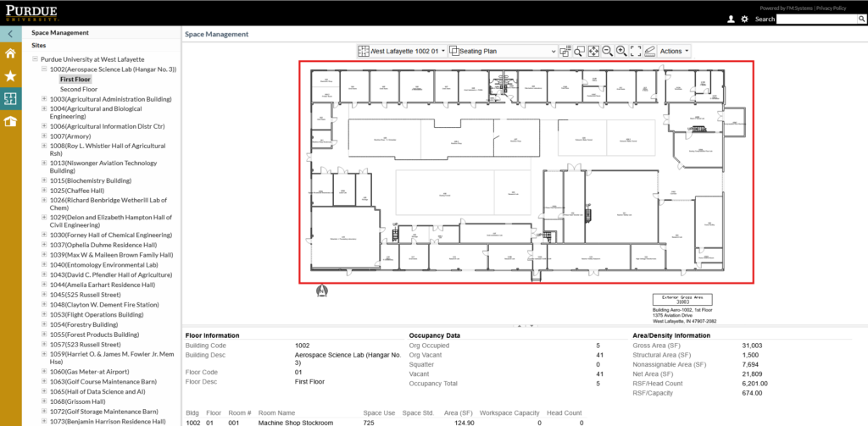Expand 1068 Grissom Hall node

tap(44, 401)
